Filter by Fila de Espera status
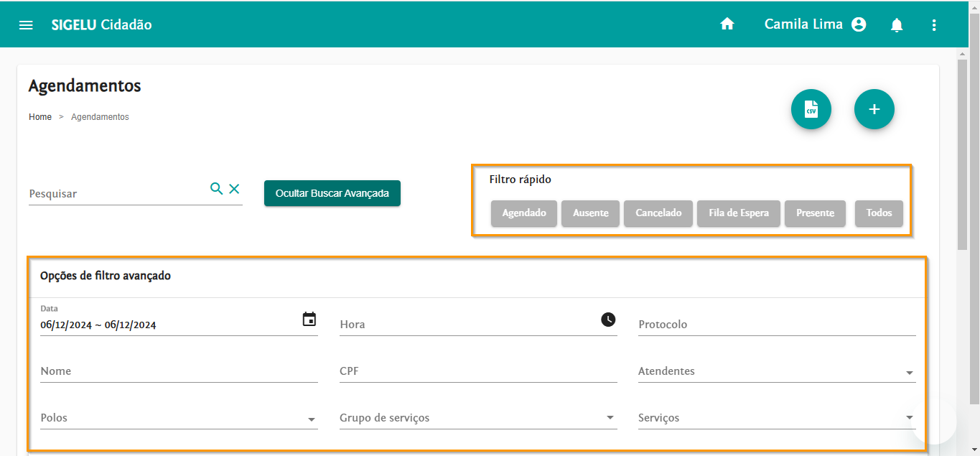This screenshot has width=980, height=456. coord(738,213)
